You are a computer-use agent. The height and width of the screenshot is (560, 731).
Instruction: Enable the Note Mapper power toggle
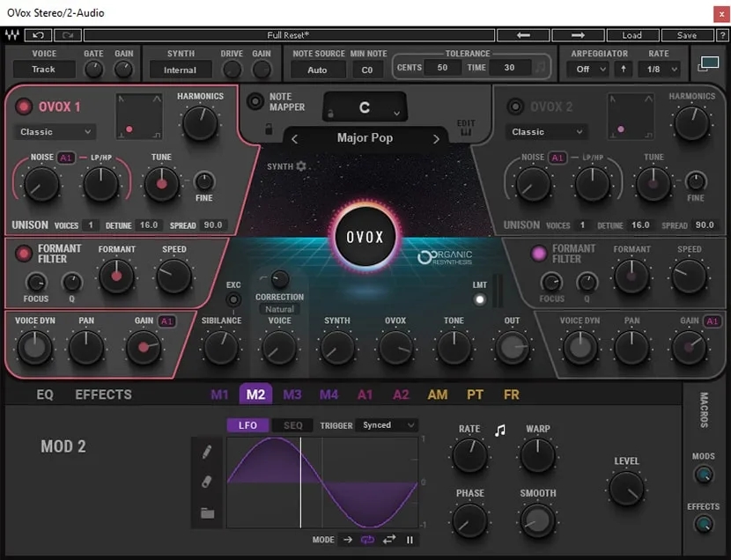click(255, 101)
